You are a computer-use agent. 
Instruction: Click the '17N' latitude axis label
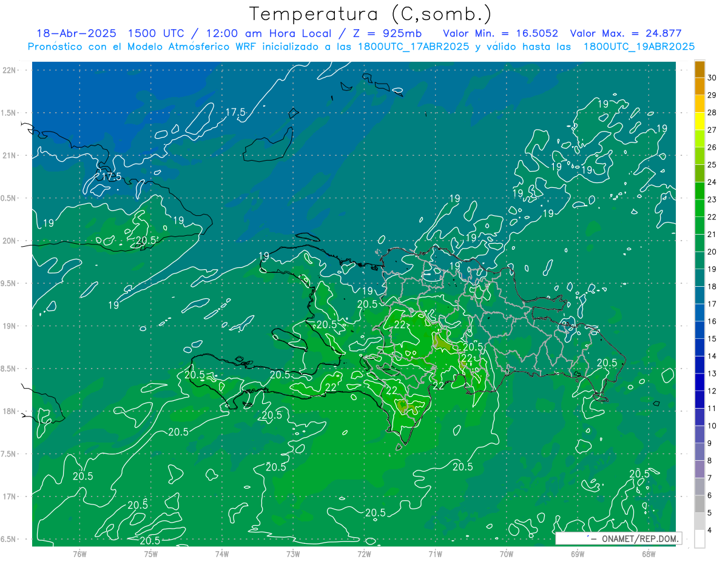tap(9, 497)
